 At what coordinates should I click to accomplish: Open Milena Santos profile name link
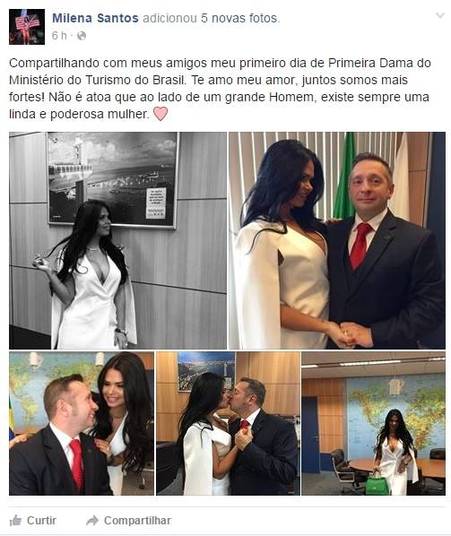click(95, 18)
